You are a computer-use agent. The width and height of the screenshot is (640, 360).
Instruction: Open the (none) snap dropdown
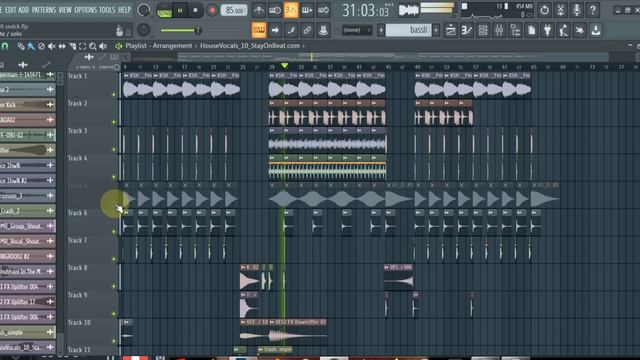(x=357, y=30)
